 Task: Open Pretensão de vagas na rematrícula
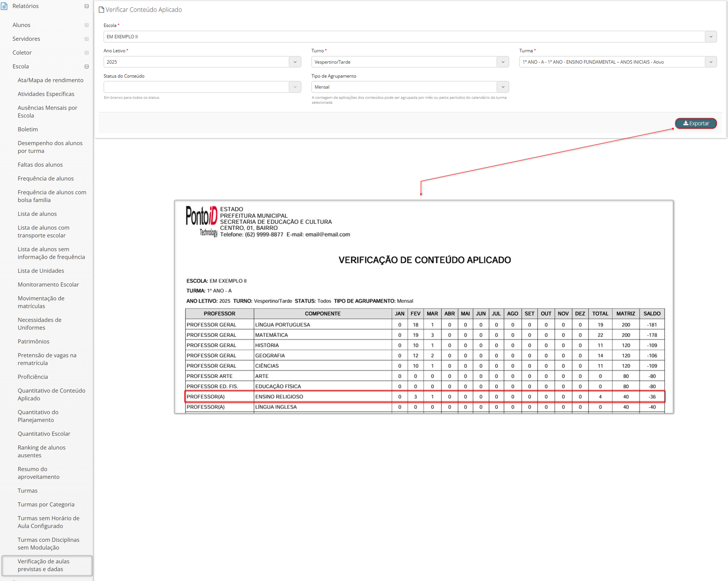pyautogui.click(x=47, y=359)
